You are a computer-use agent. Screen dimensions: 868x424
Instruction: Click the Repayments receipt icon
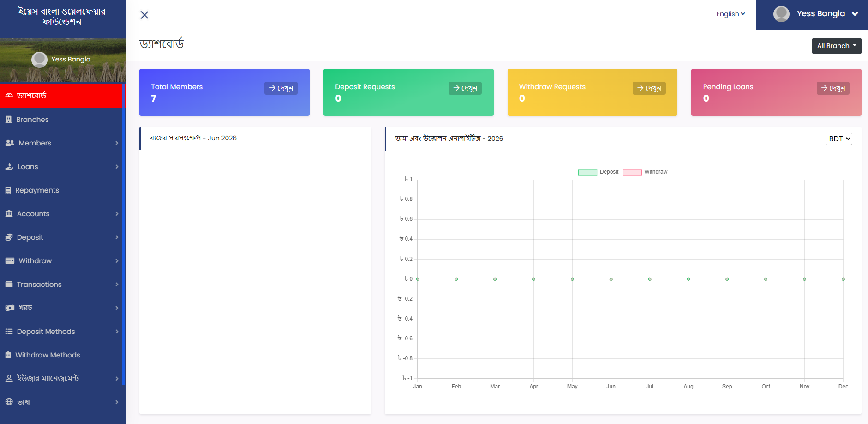(8, 190)
